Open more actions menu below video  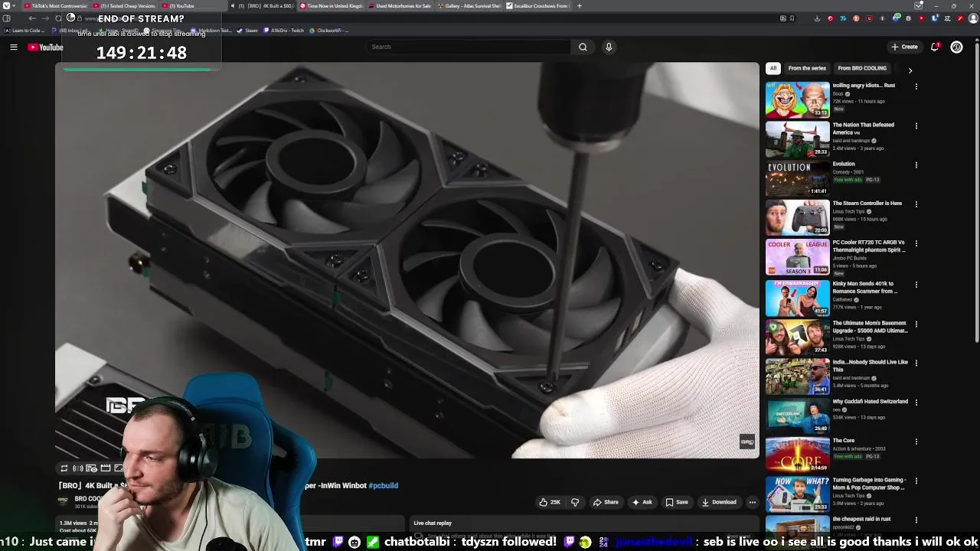pyautogui.click(x=752, y=502)
